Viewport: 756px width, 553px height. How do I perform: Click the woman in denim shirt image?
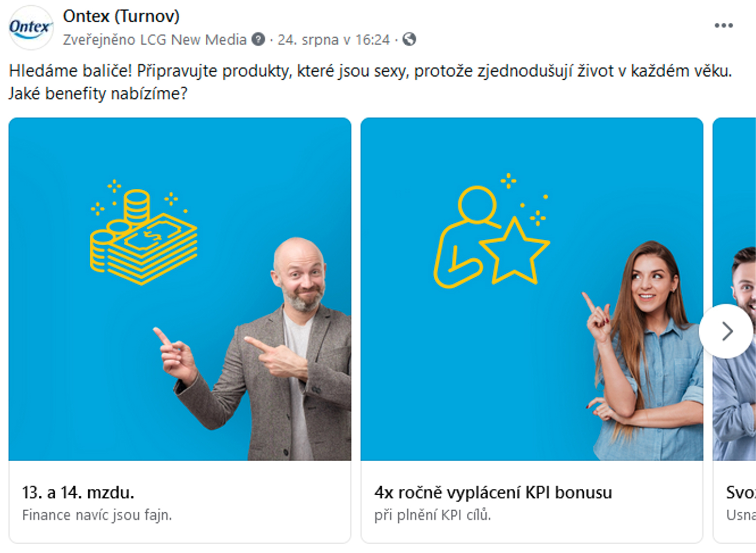(532, 289)
